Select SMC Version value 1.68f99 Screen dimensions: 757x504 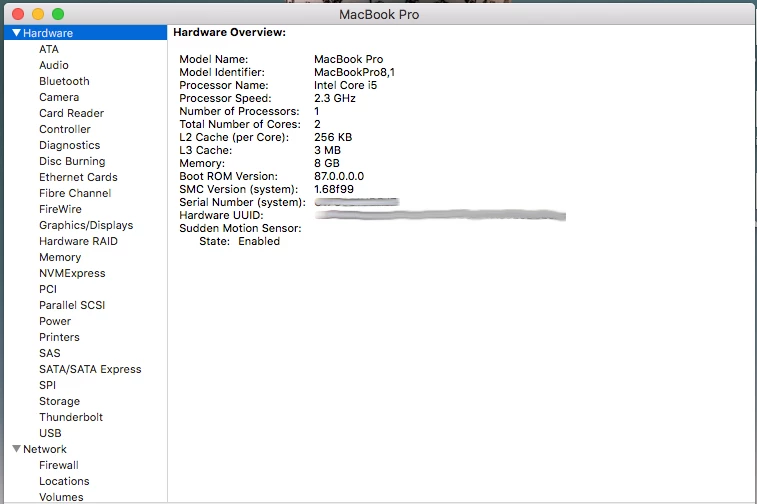tap(334, 189)
